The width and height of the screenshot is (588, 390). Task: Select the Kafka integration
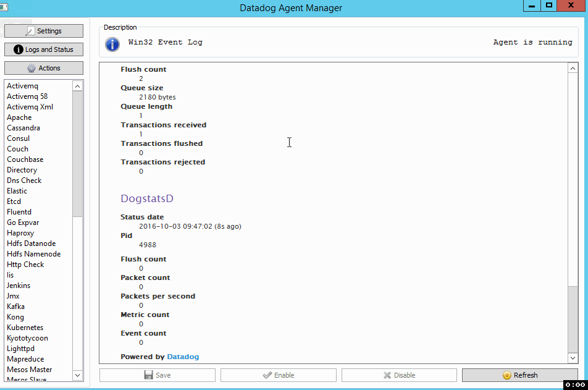click(x=15, y=306)
